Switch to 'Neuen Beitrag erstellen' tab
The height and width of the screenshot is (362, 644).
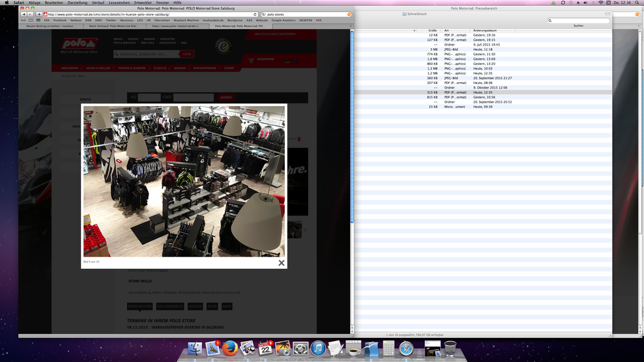point(51,26)
